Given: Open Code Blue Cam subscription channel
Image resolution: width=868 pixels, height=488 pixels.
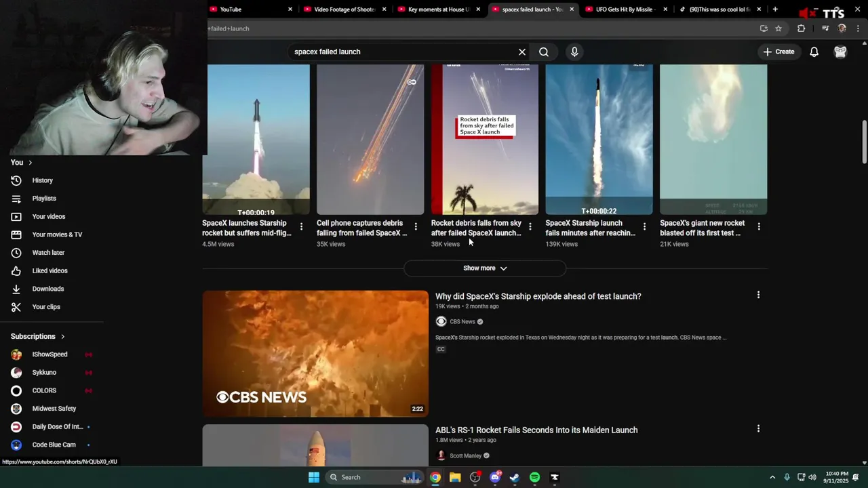Looking at the screenshot, I should click(x=52, y=445).
